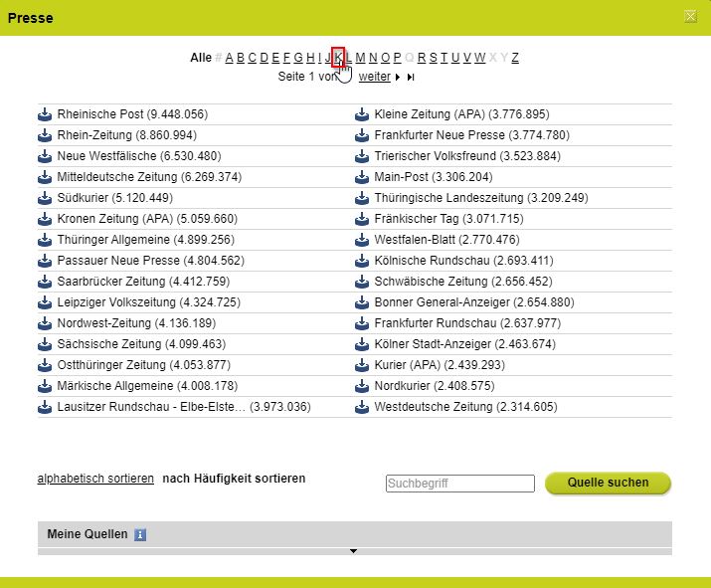This screenshot has width=711, height=588.
Task: Click download icon beside Sächsische Zeitung
Action: [x=45, y=344]
